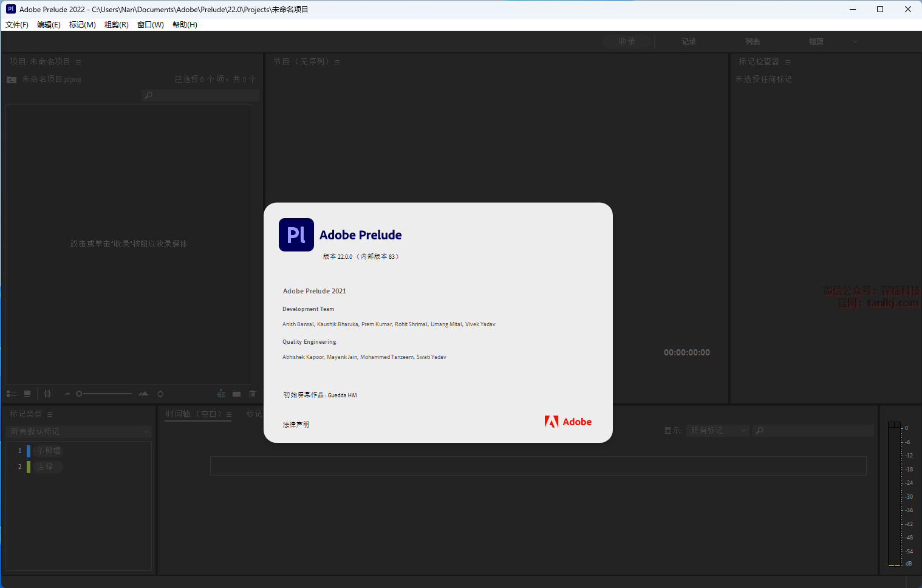Switch project panel to list view
This screenshot has height=588, width=922.
11,394
